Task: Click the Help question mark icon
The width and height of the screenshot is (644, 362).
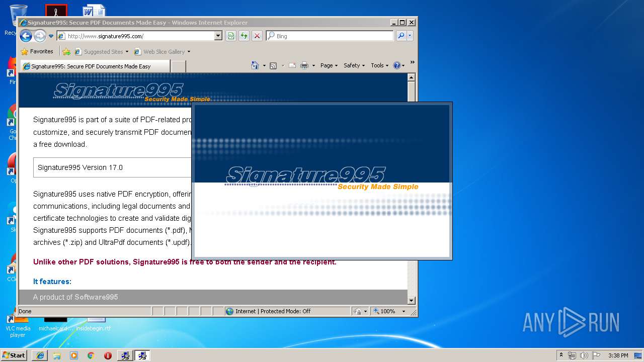Action: pyautogui.click(x=397, y=65)
